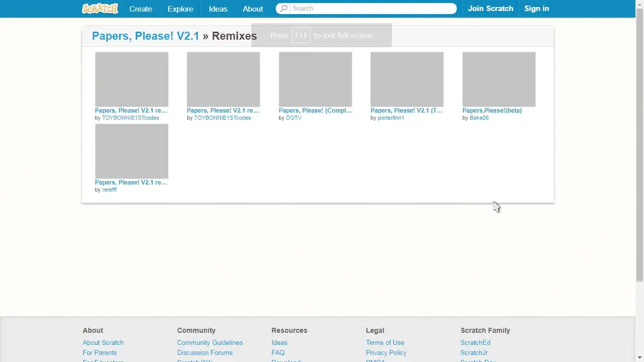Image resolution: width=644 pixels, height=362 pixels.
Task: Open thumbnail of project by DGTV
Action: click(315, 79)
